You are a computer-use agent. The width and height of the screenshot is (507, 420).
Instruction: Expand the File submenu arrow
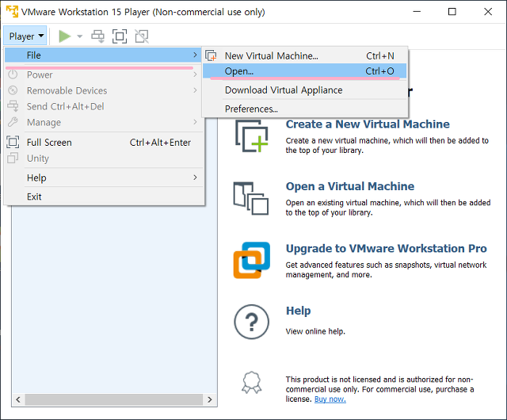(195, 55)
